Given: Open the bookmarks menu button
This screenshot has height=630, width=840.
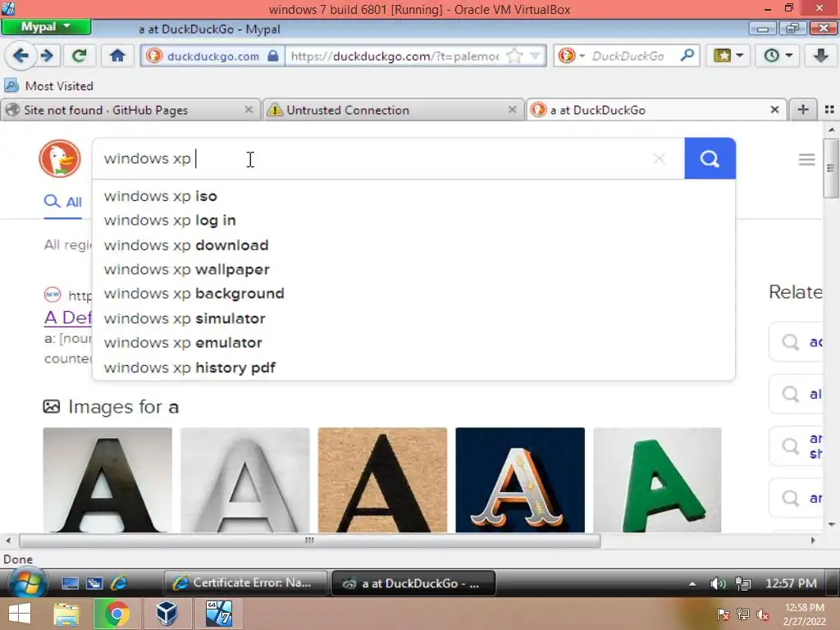Looking at the screenshot, I should coord(728,56).
